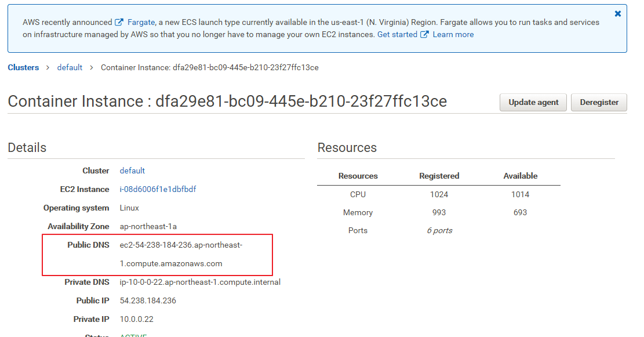Viewport: 644px width, 337px height.
Task: Navigate to default cluster in breadcrumb
Action: coord(70,67)
